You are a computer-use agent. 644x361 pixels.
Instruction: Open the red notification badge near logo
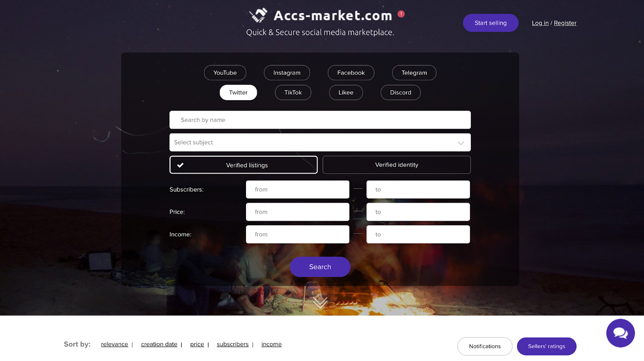click(401, 14)
